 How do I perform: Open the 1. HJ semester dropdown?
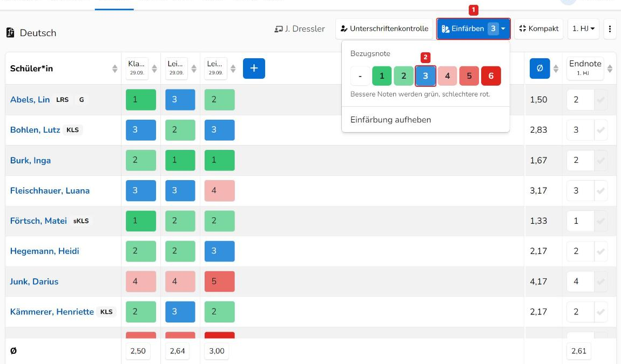pos(583,29)
